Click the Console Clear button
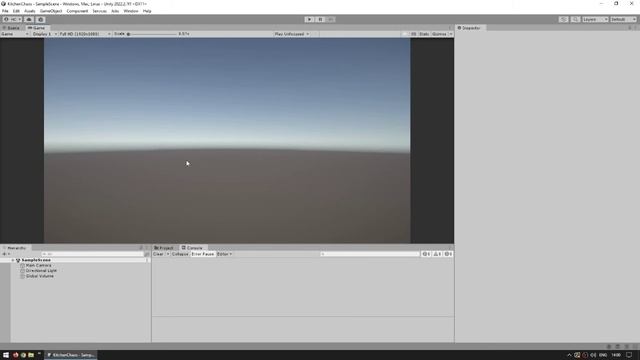Screen dimensions: 640x360 [x=158, y=254]
